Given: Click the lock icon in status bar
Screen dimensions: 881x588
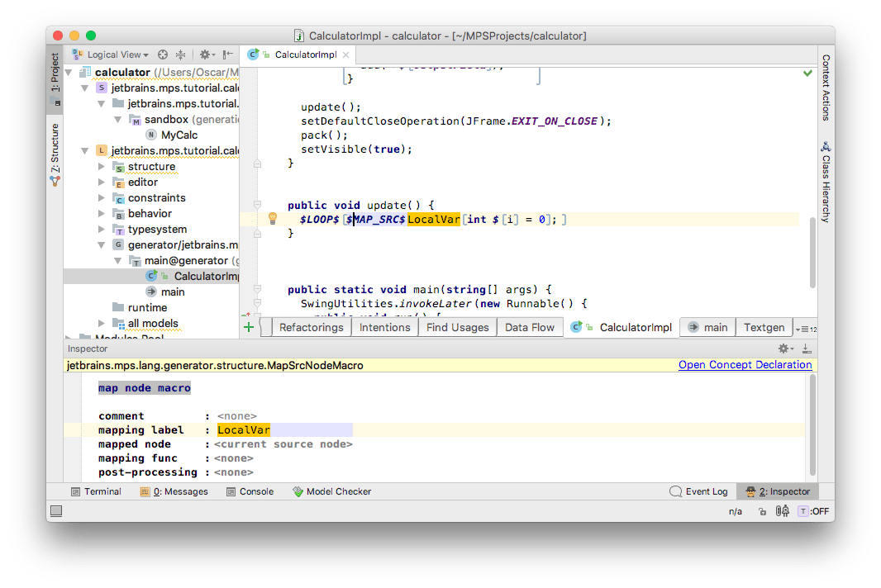Looking at the screenshot, I should point(762,511).
